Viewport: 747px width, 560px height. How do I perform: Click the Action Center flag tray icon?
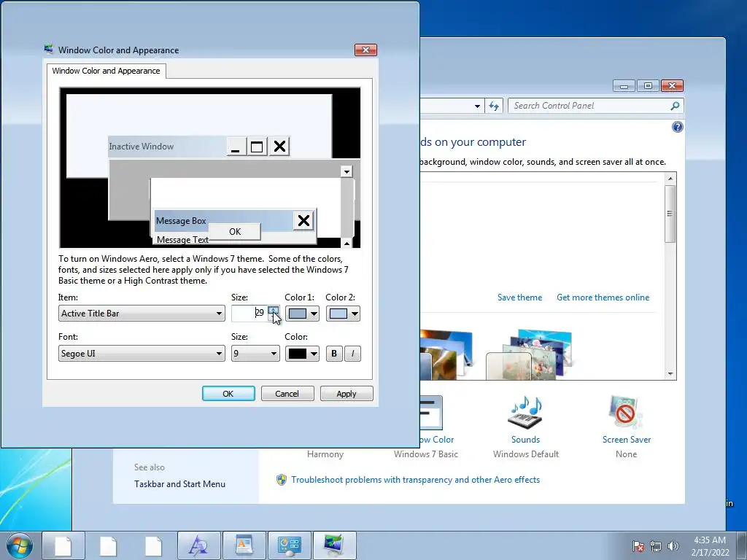tap(638, 546)
